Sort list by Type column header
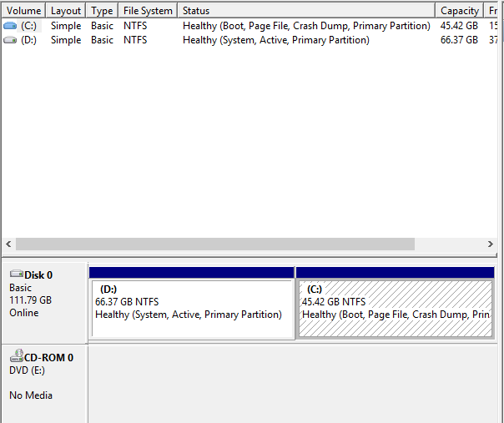The image size is (504, 423). 102,11
